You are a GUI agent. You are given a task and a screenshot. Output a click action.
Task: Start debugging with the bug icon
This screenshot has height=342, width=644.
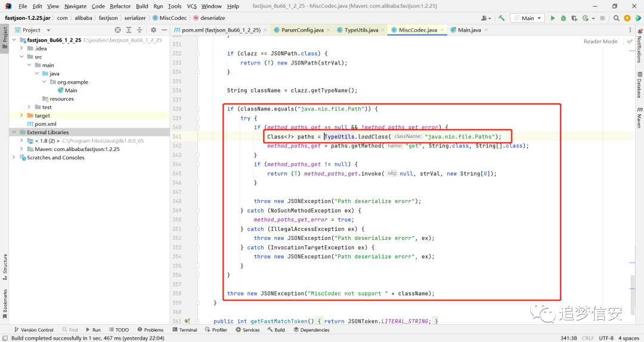pos(563,18)
